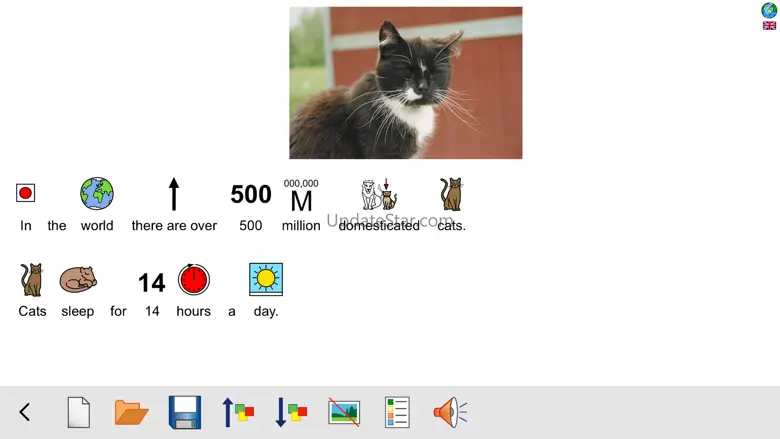
Task: Click the word 'the'
Action: (x=57, y=226)
